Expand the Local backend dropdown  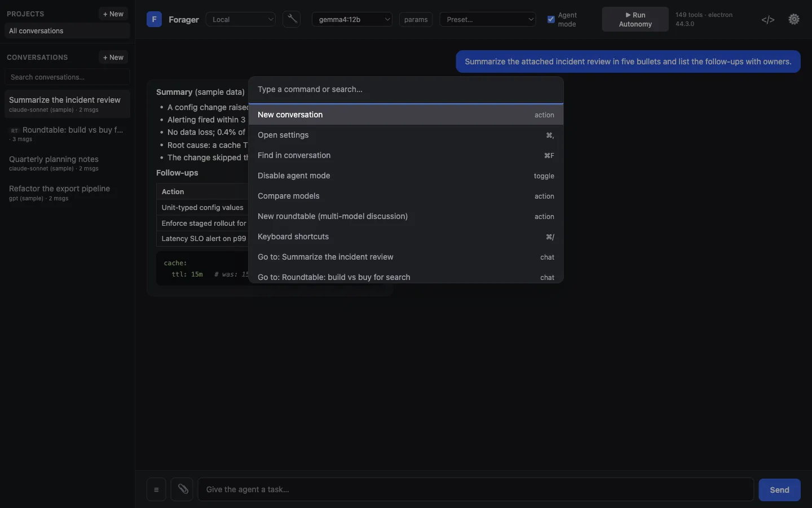point(241,19)
